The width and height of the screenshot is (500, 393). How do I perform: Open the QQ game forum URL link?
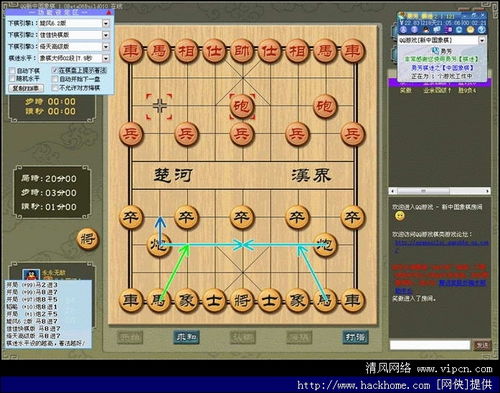pyautogui.click(x=442, y=244)
